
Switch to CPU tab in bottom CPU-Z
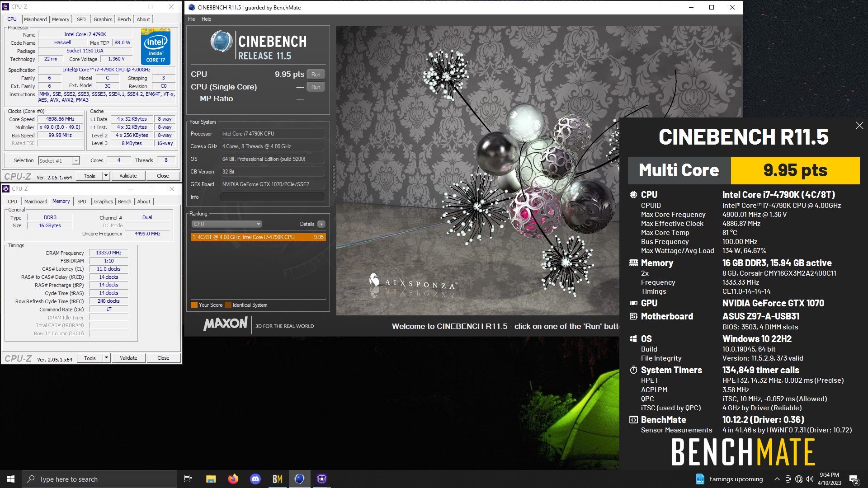[12, 202]
